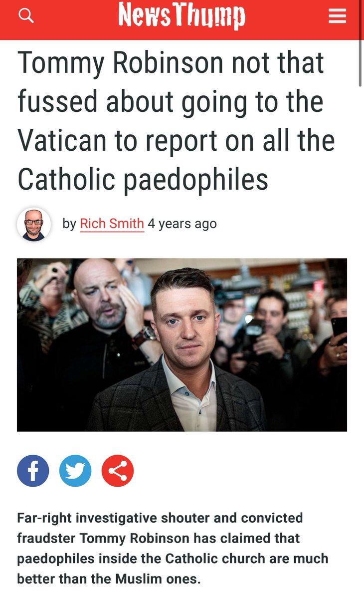Screen dimensions: 364x599
Task: Open the red generic share icon
Action: click(118, 470)
